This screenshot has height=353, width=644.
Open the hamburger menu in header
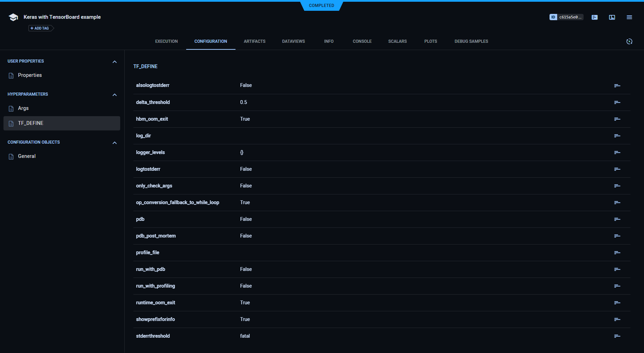click(629, 17)
